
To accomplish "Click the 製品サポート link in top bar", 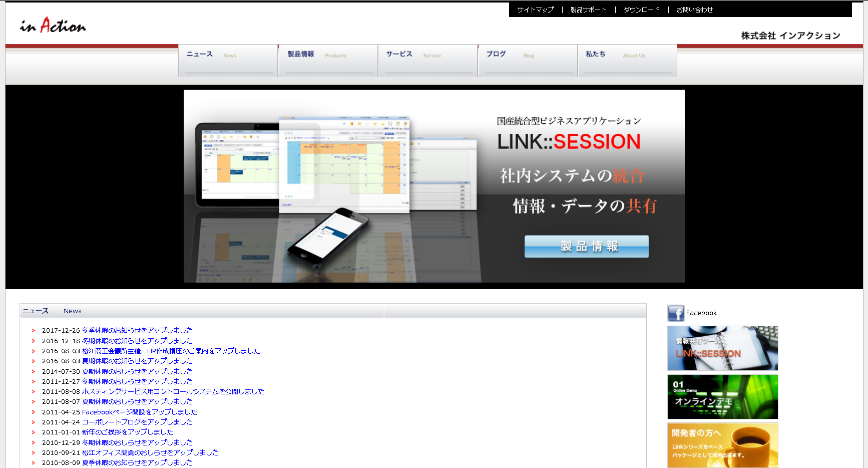I will pyautogui.click(x=588, y=10).
